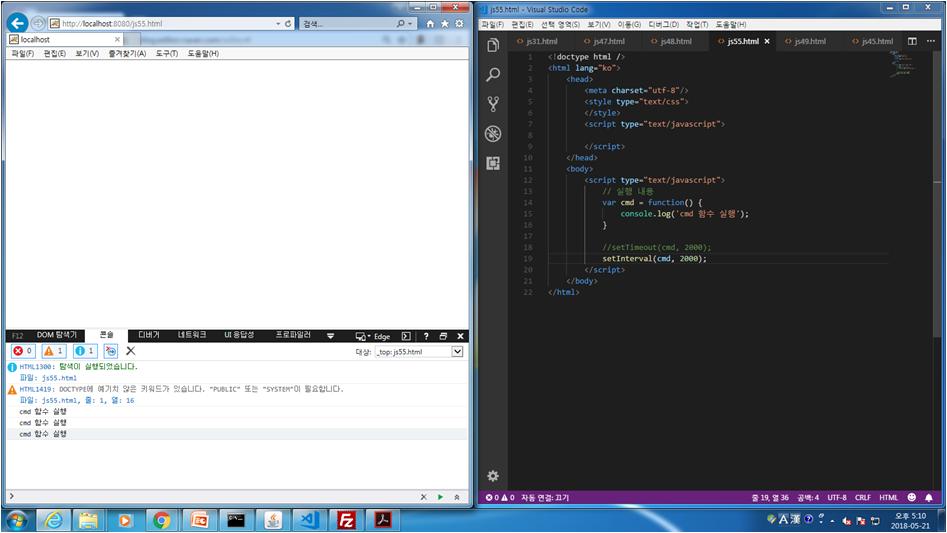Toggle the info messages filter showing 1

[85, 351]
